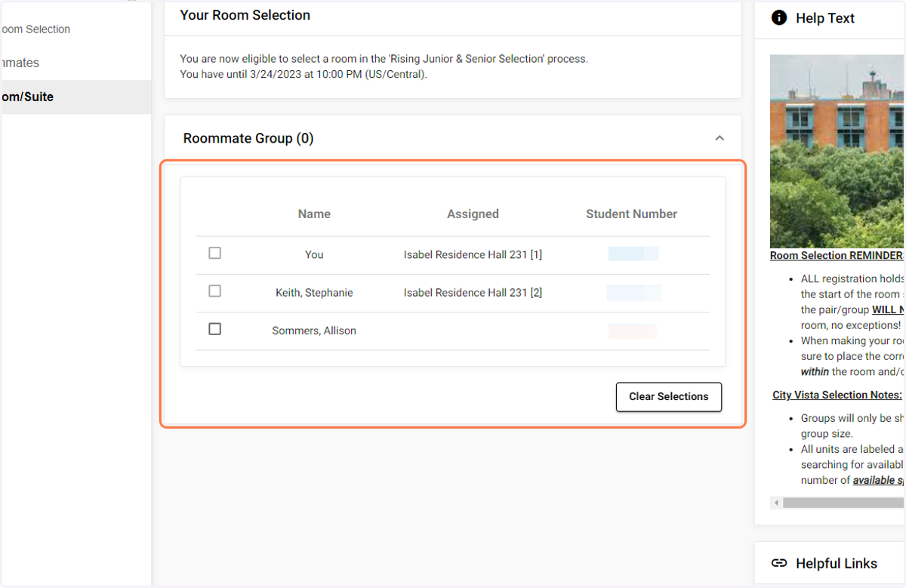Screen dimensions: 906x588
Task: Open the Room Selection sidebar item
Action: tap(35, 29)
